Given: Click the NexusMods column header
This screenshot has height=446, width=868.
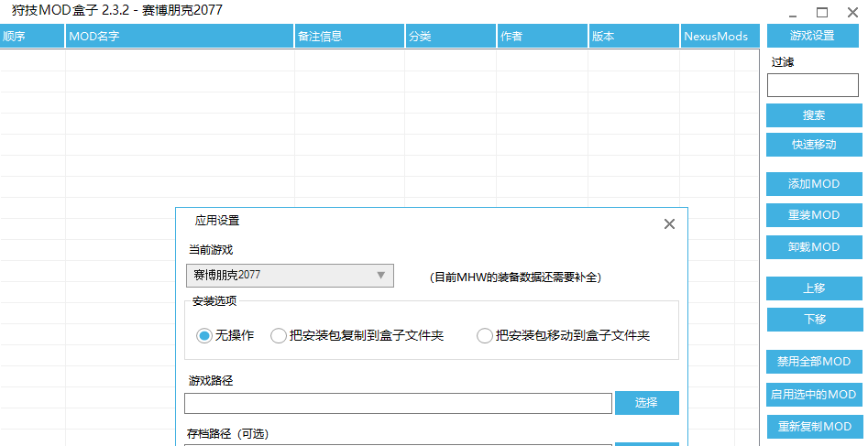Looking at the screenshot, I should point(720,36).
